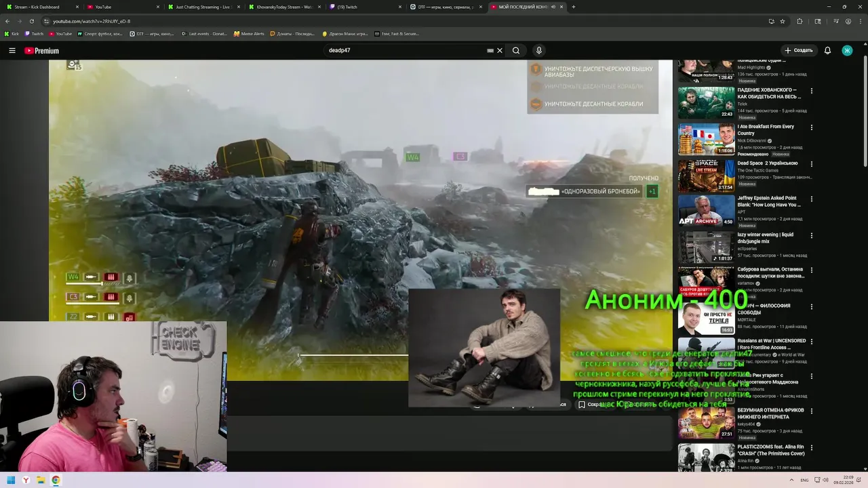Screen dimensions: 868x488
Task: Open options for the Jeffrey Epstein video
Action: coord(811,199)
